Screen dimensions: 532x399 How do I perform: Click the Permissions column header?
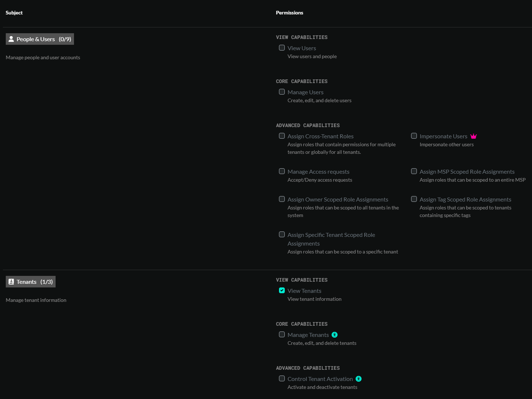point(289,13)
